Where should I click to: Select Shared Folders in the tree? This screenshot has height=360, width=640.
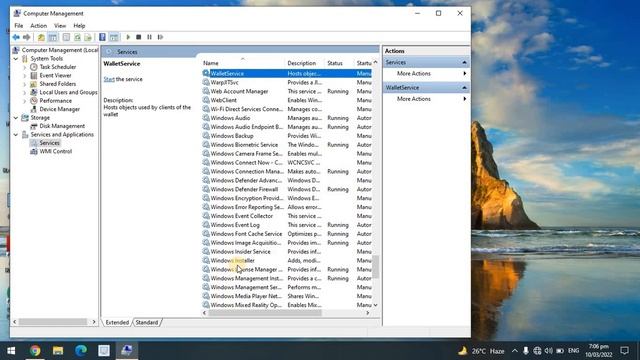pyautogui.click(x=58, y=84)
